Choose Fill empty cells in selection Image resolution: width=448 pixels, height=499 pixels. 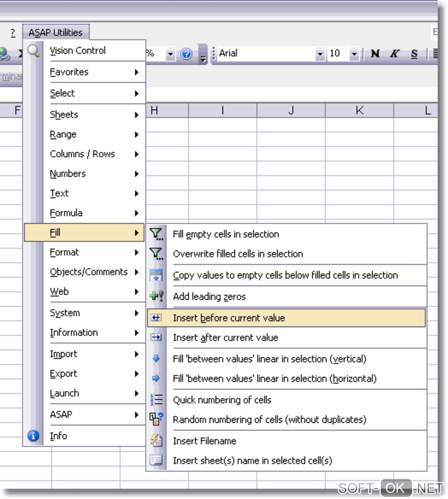click(286, 234)
